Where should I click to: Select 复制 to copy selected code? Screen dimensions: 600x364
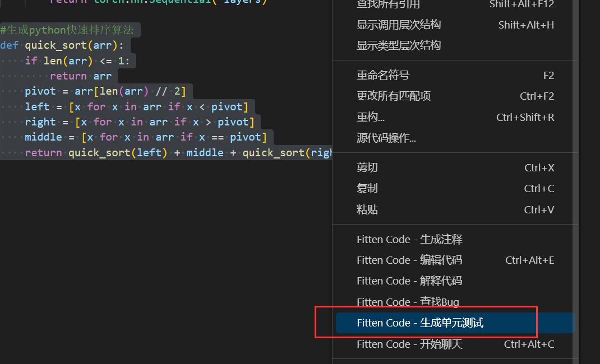pos(367,188)
